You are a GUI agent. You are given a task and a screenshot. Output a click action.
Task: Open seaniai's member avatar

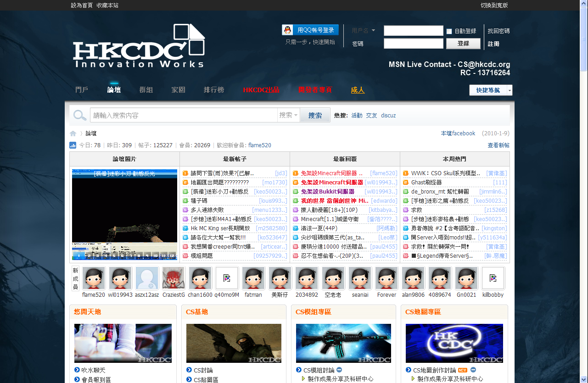click(360, 278)
